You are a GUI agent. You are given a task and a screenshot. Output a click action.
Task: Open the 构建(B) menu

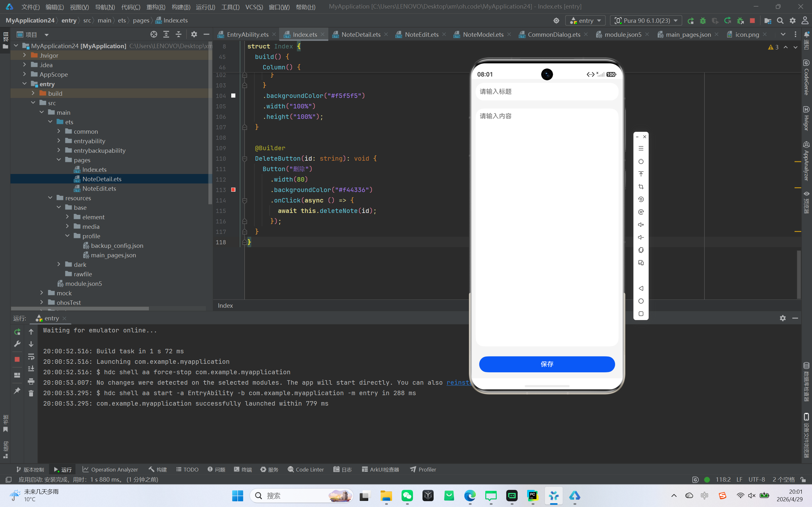tap(181, 7)
